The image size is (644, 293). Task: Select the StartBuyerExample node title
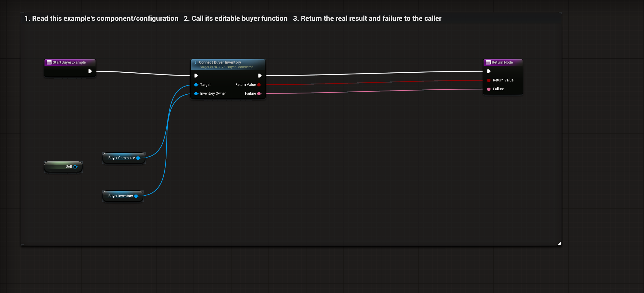pos(69,62)
